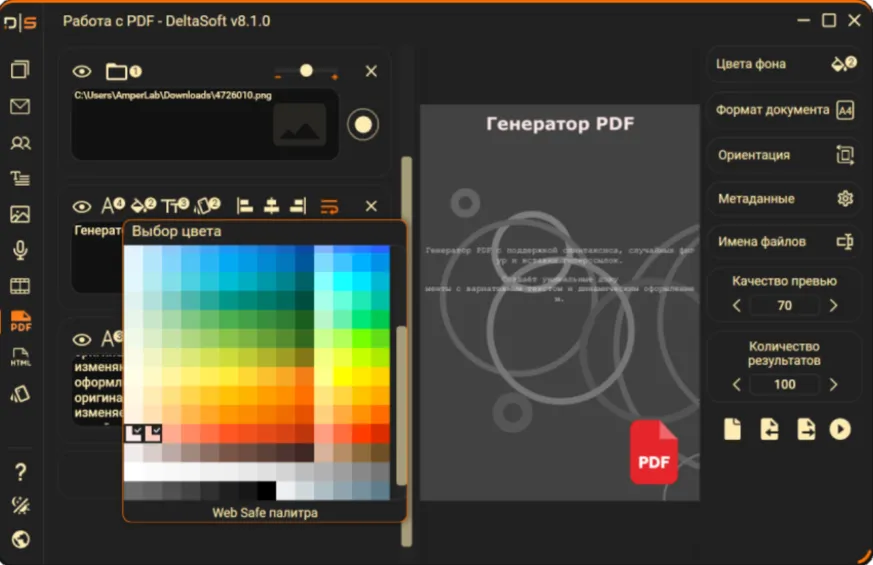Click the second checked pink swatch
This screenshot has width=873, height=565.
[x=153, y=434]
